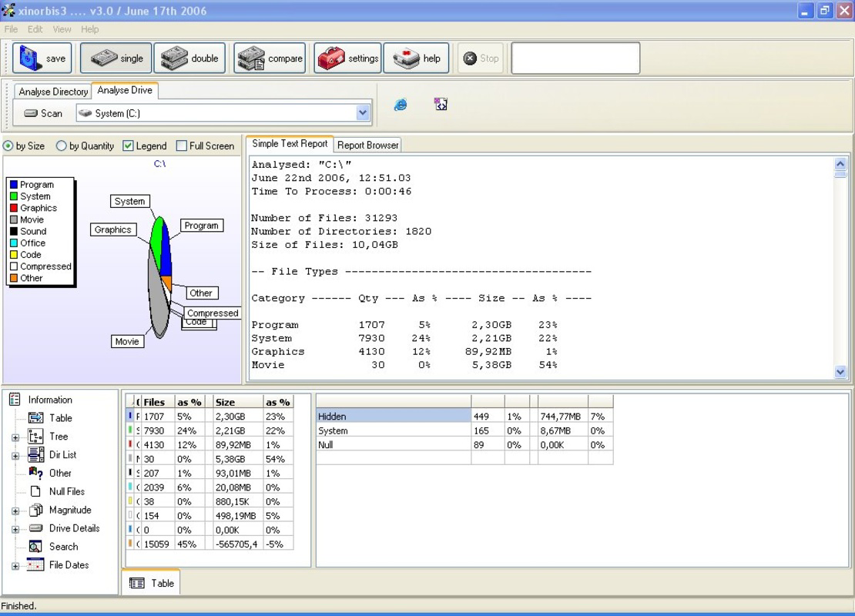Open the Help menu
Screen dimensions: 855x616
tap(90, 29)
